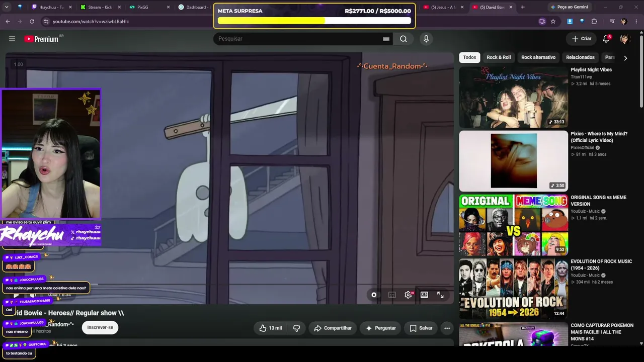Open video player settings gear
644x362 pixels.
(x=408, y=295)
